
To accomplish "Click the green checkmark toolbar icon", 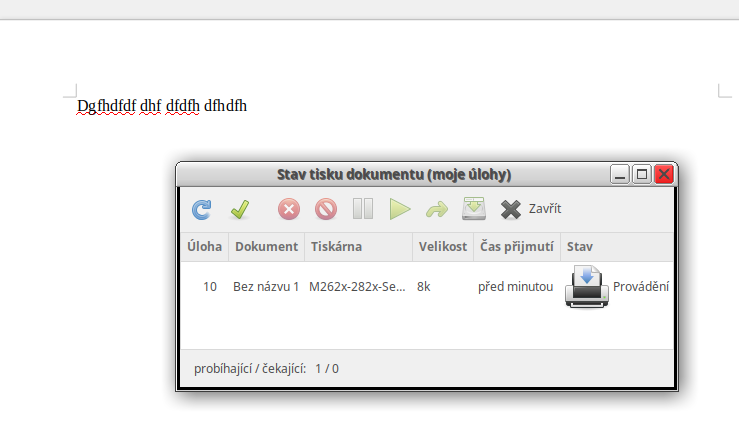I will pos(240,209).
